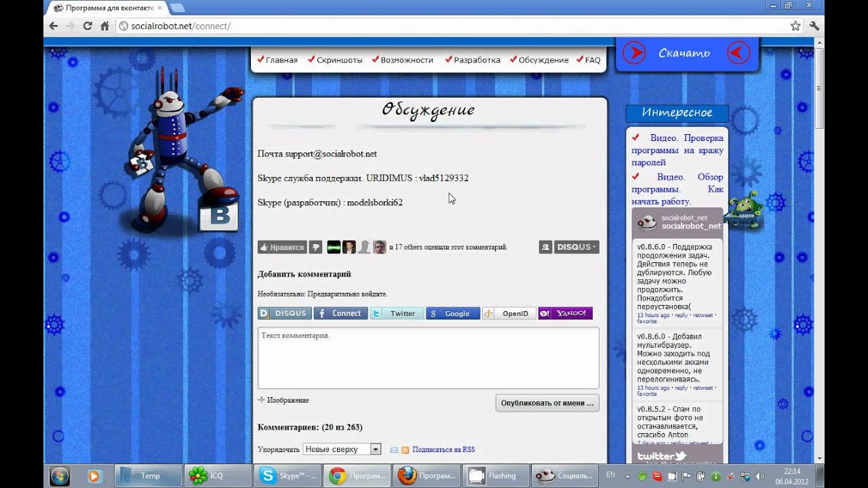Click the twitter logo at widget bottom
This screenshot has width=868, height=488.
coord(662,456)
